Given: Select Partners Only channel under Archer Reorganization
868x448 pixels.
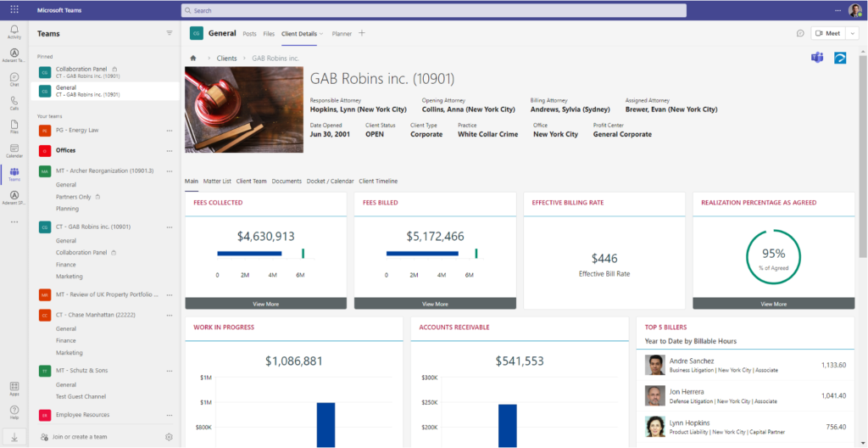Looking at the screenshot, I should click(x=74, y=197).
